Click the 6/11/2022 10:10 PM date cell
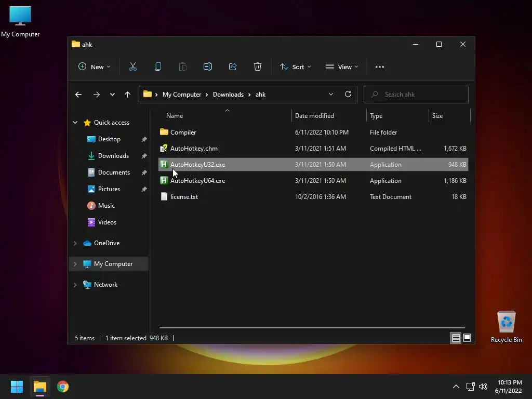 (322, 132)
